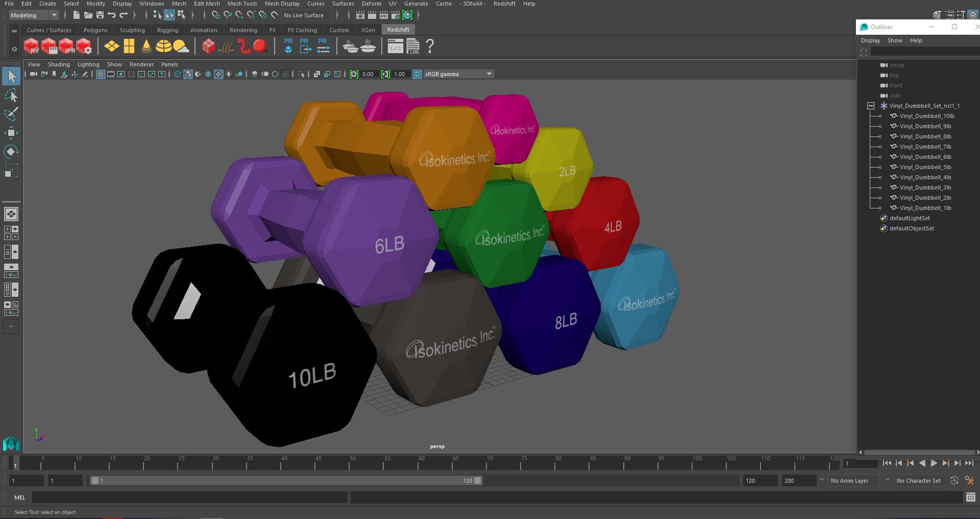Toggle the viewport grid display
This screenshot has height=519, width=980.
101,74
